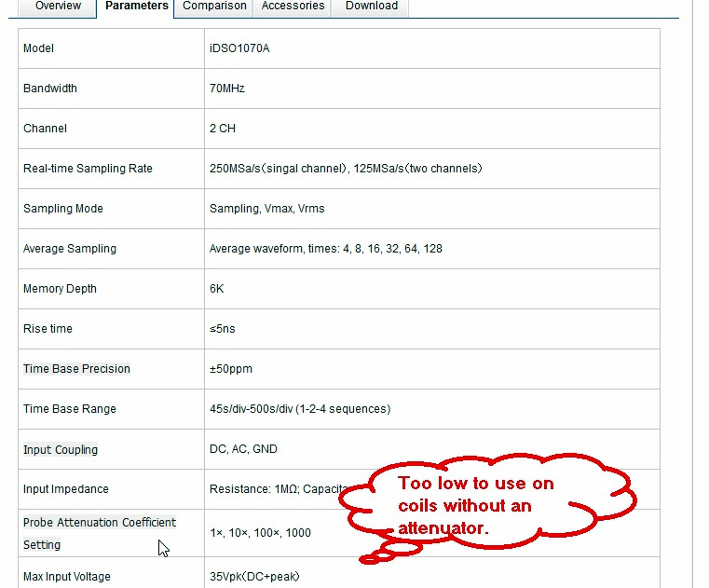Go to the Download tab
Image resolution: width=709 pixels, height=588 pixels.
pyautogui.click(x=371, y=7)
